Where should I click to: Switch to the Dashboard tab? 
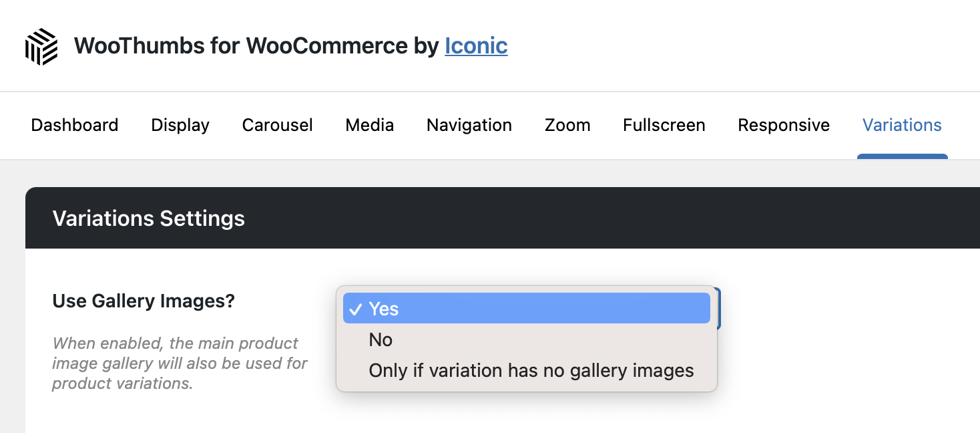[x=75, y=125]
